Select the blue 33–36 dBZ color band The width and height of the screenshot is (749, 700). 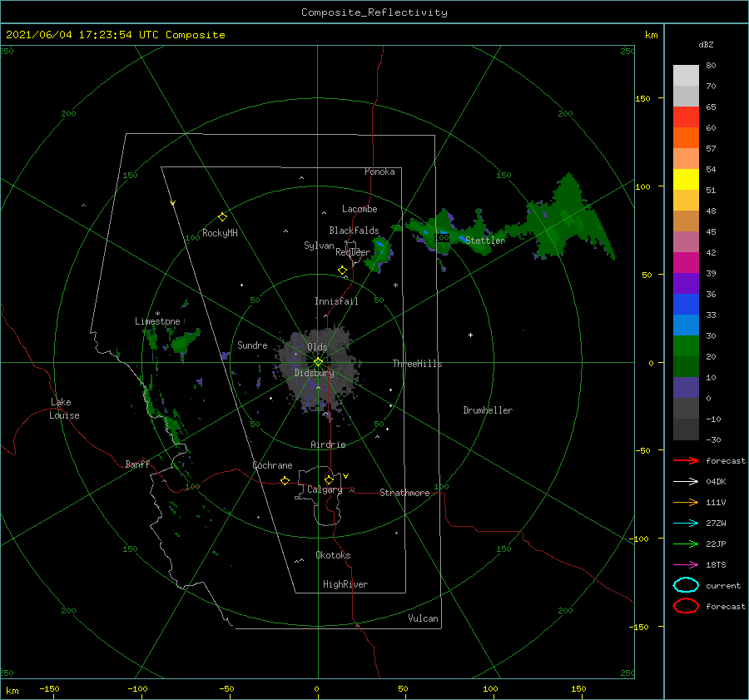click(x=686, y=305)
